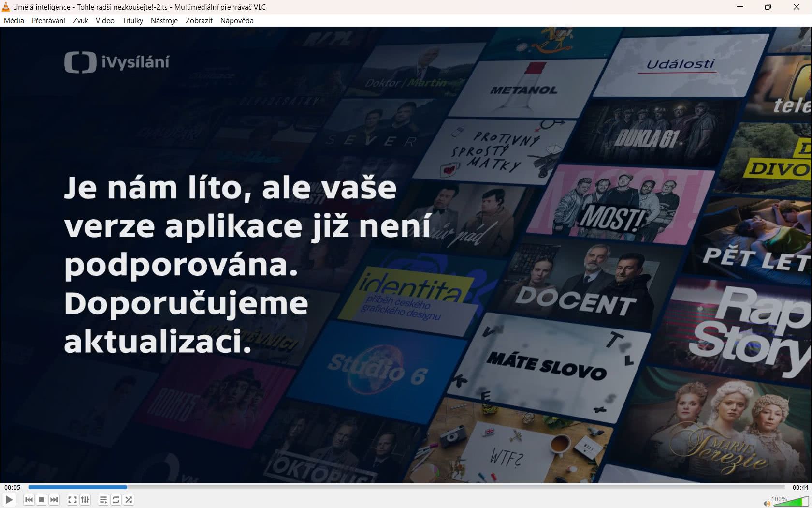Mute audio using the speaker icon
Viewport: 812px width, 508px height.
click(766, 504)
